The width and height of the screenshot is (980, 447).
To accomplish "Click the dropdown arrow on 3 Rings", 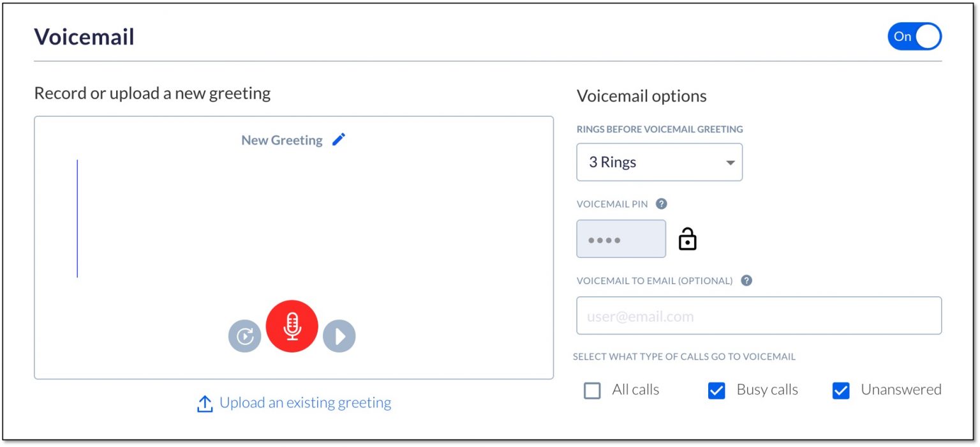I will tap(730, 162).
